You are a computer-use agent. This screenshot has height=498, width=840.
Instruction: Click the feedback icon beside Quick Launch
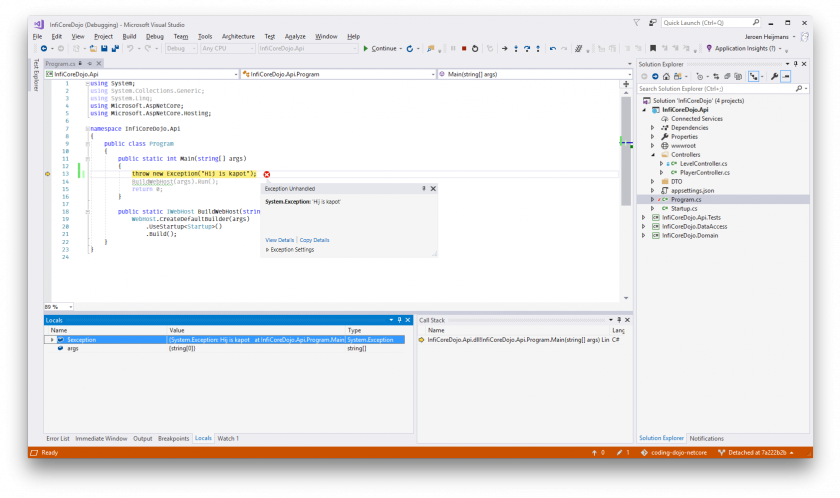point(652,22)
